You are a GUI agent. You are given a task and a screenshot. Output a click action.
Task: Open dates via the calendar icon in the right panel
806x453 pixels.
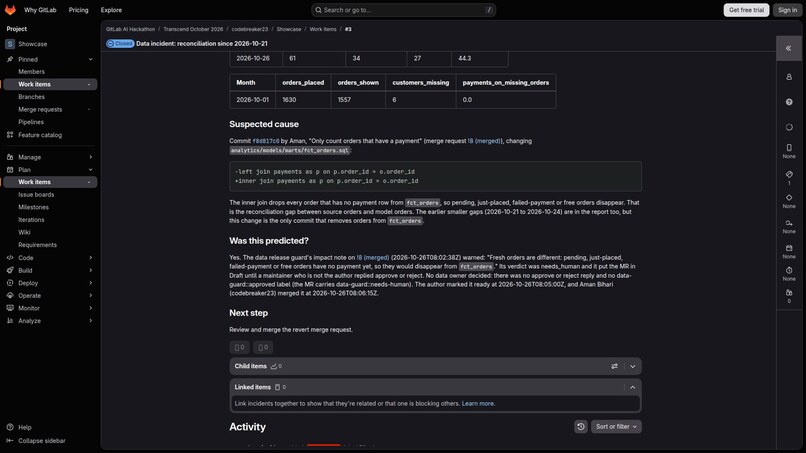click(789, 248)
